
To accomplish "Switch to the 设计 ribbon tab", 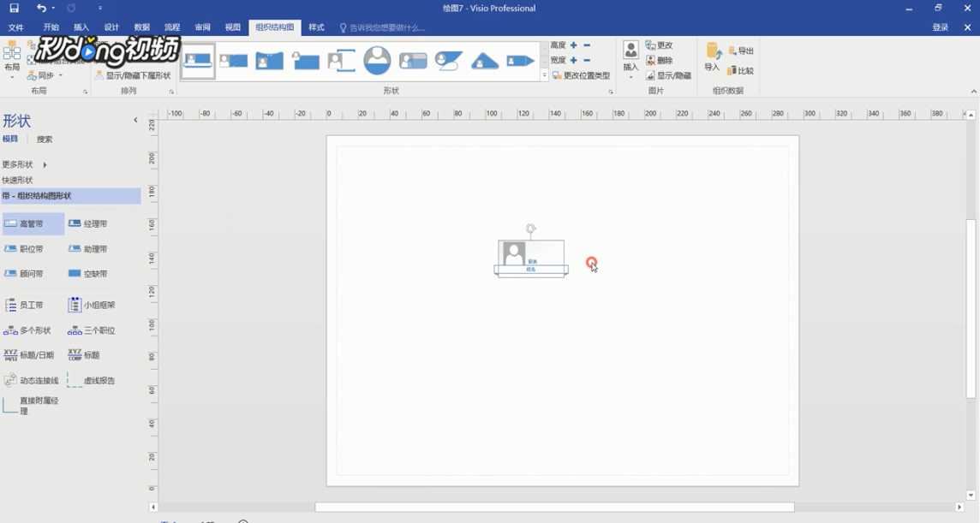I will [x=111, y=27].
